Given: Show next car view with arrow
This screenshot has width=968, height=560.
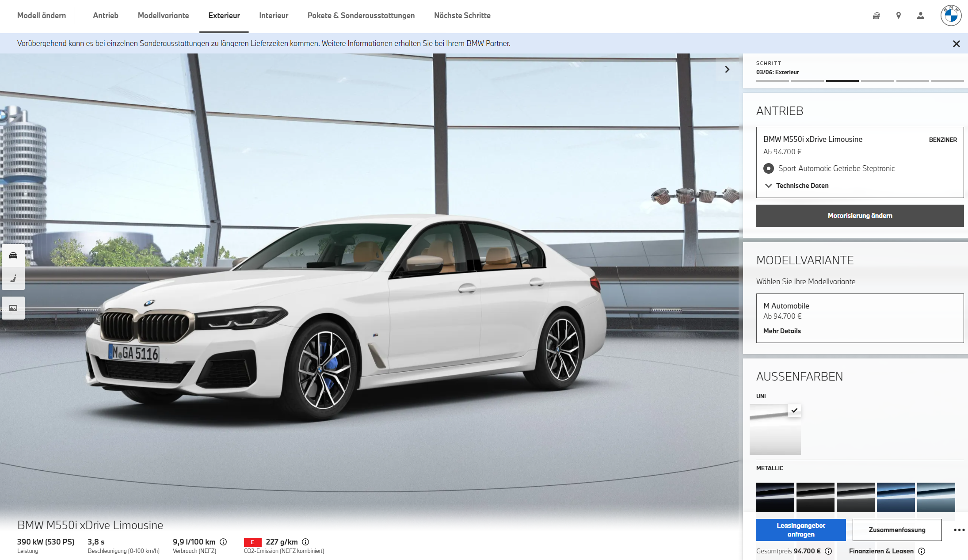Looking at the screenshot, I should tap(727, 69).
